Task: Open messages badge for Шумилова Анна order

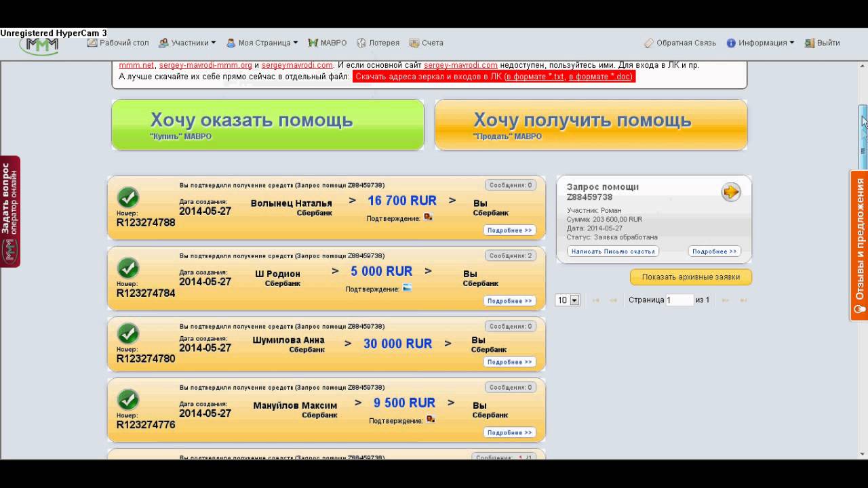Action: click(x=510, y=326)
